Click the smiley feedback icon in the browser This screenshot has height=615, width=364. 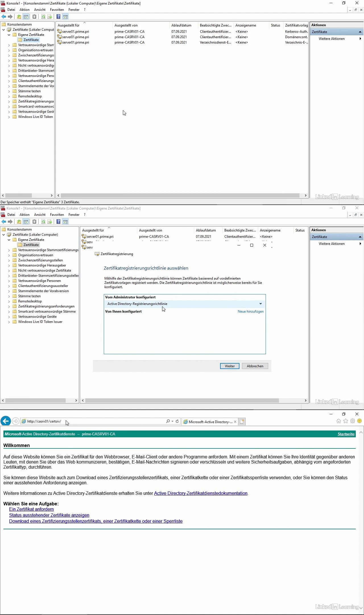click(x=359, y=421)
